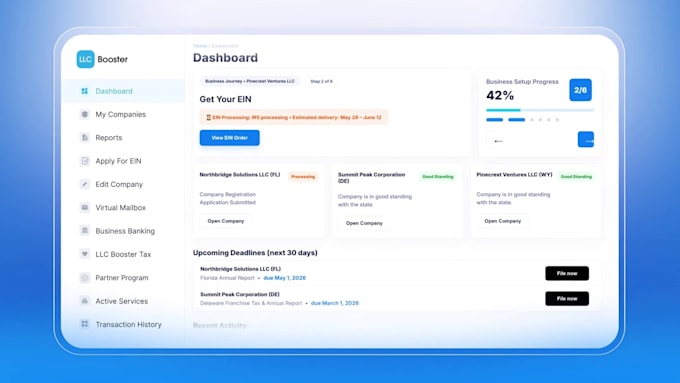The height and width of the screenshot is (383, 680).
Task: Click the Step 2 of 6 badge
Action: click(321, 81)
